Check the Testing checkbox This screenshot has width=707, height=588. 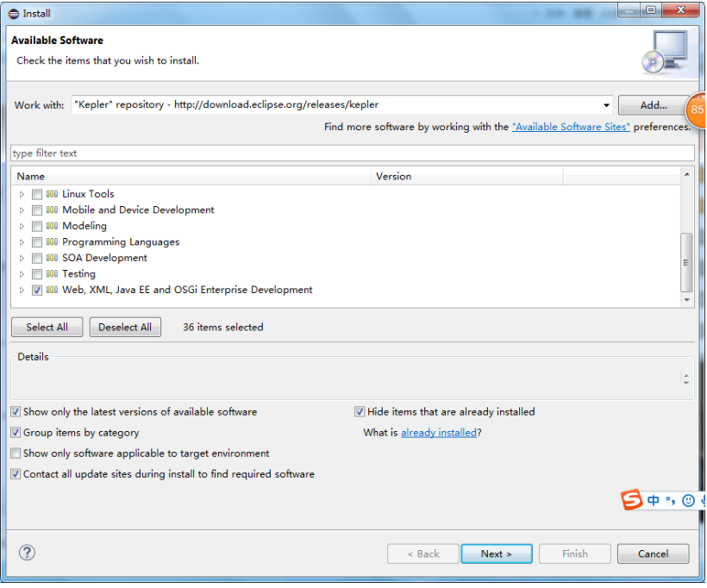click(x=37, y=274)
